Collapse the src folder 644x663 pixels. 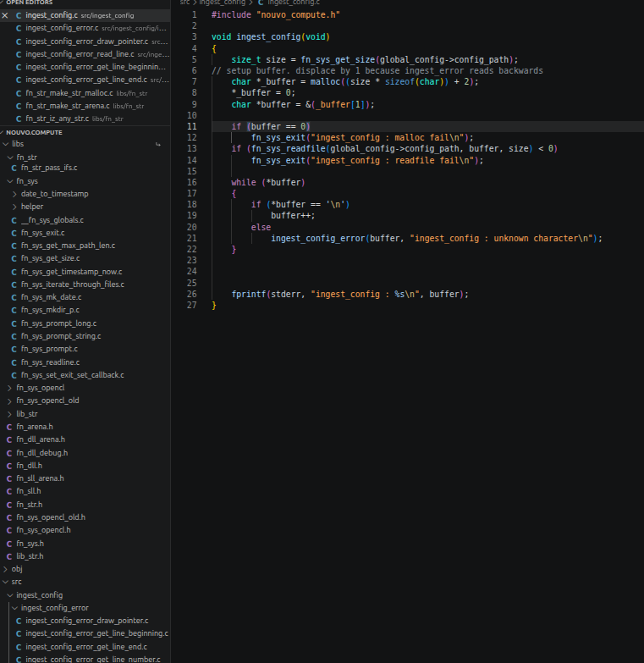[5, 582]
